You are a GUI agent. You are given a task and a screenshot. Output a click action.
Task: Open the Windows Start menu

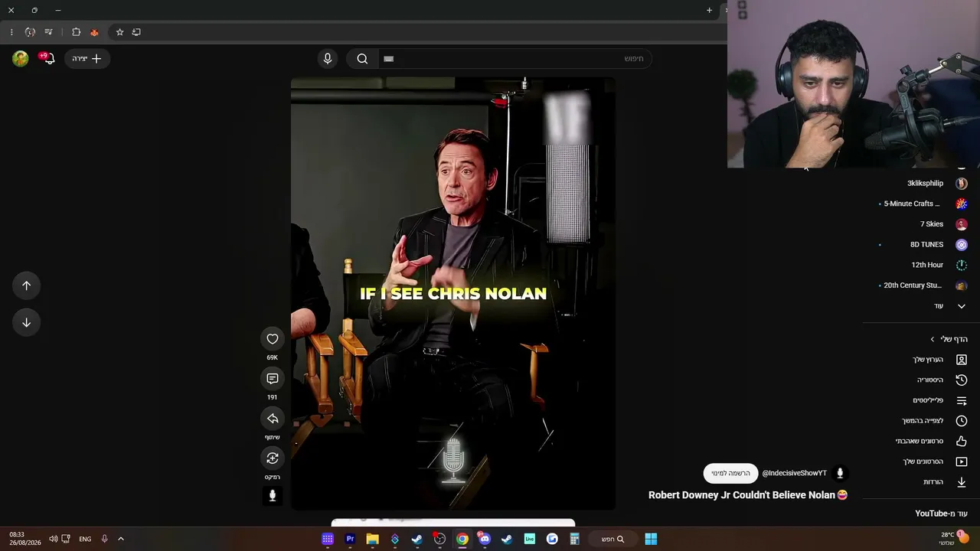[x=651, y=539]
